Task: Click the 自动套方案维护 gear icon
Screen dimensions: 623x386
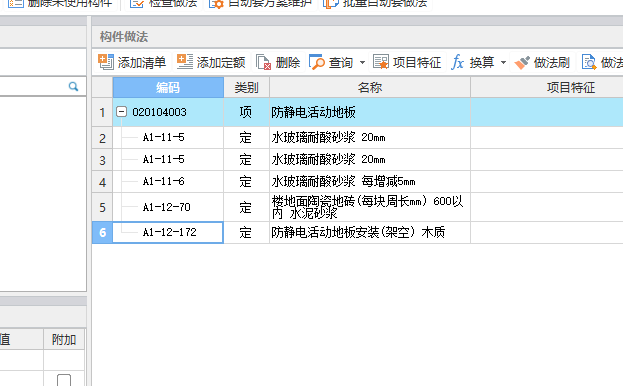Action: (x=217, y=4)
